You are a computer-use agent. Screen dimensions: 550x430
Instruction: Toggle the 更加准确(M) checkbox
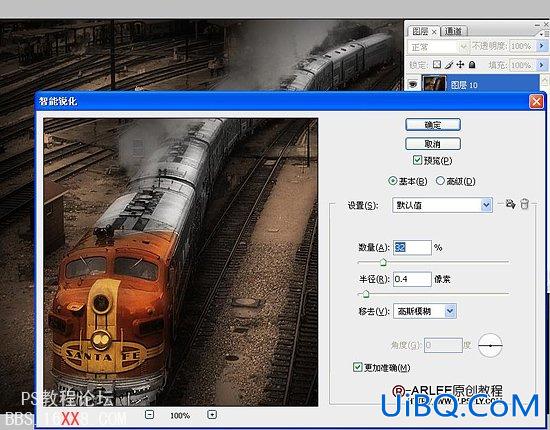357,367
